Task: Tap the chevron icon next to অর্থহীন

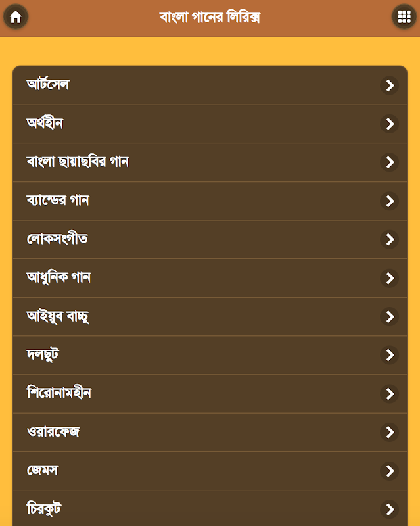Action: [x=390, y=124]
